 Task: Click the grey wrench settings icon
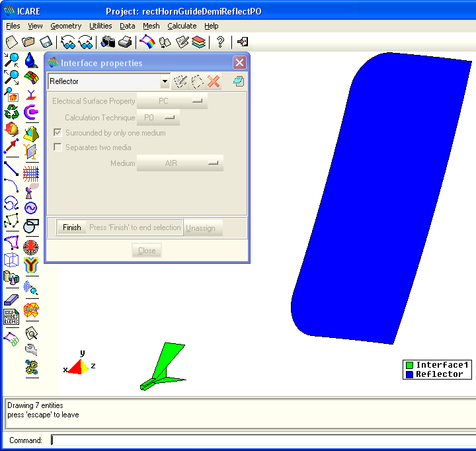[x=31, y=350]
